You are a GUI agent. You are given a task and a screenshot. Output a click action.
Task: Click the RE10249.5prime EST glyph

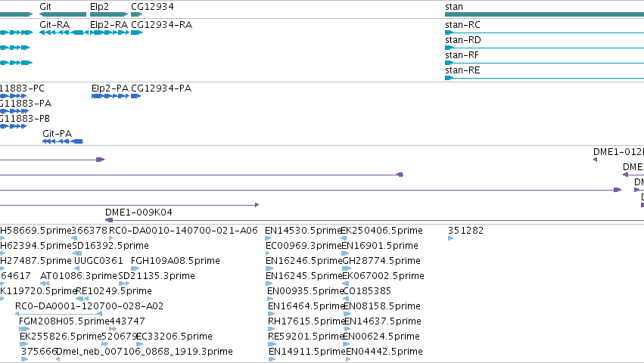(82, 299)
